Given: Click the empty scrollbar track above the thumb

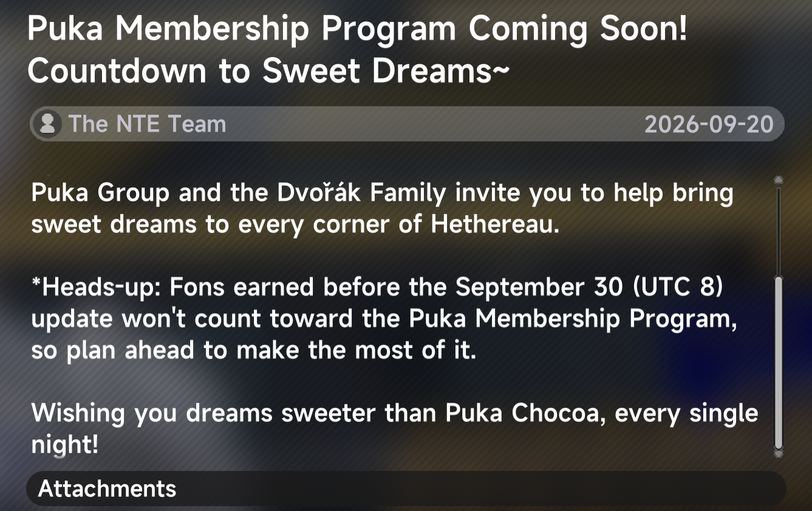Looking at the screenshot, I should tap(779, 231).
